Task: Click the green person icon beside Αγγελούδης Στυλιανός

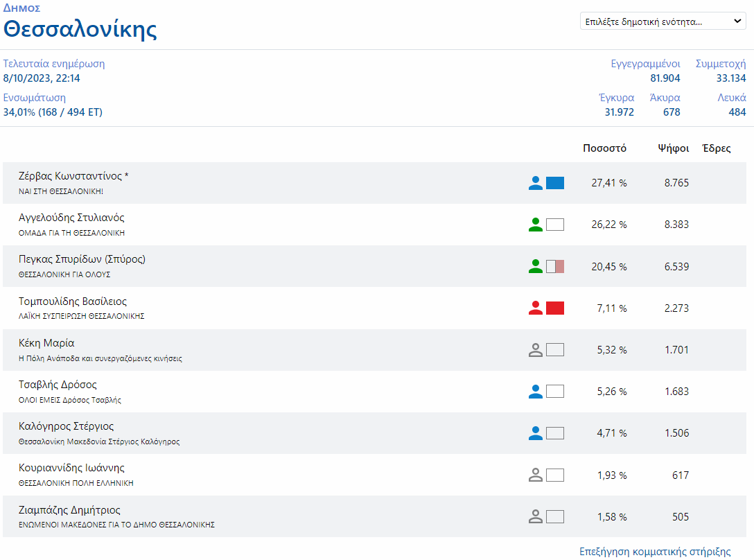Action: click(535, 225)
